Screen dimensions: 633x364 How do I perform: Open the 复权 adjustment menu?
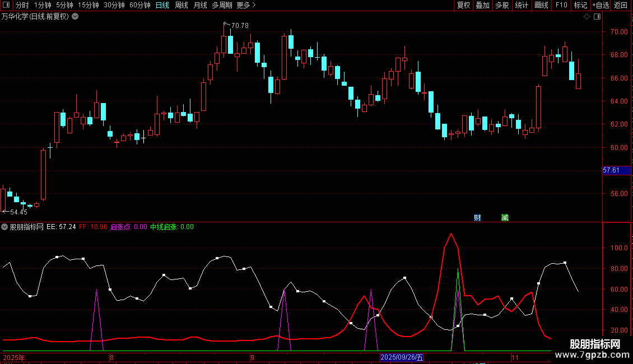463,5
